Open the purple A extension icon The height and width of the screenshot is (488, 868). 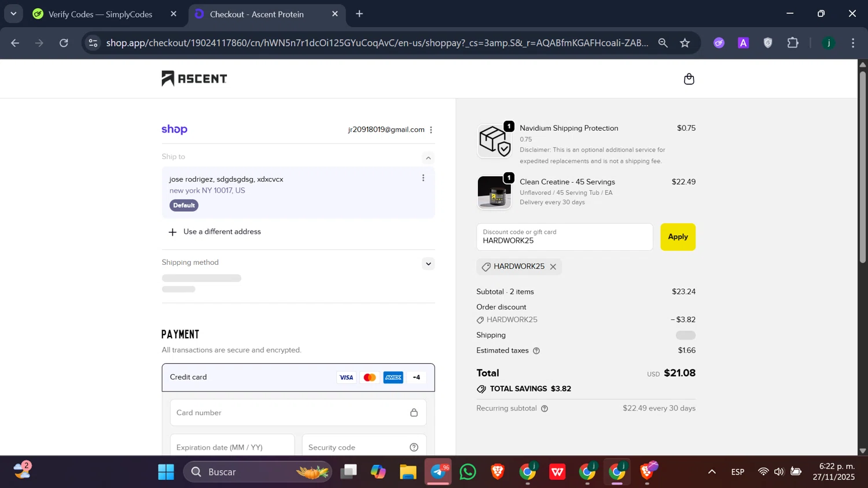744,43
